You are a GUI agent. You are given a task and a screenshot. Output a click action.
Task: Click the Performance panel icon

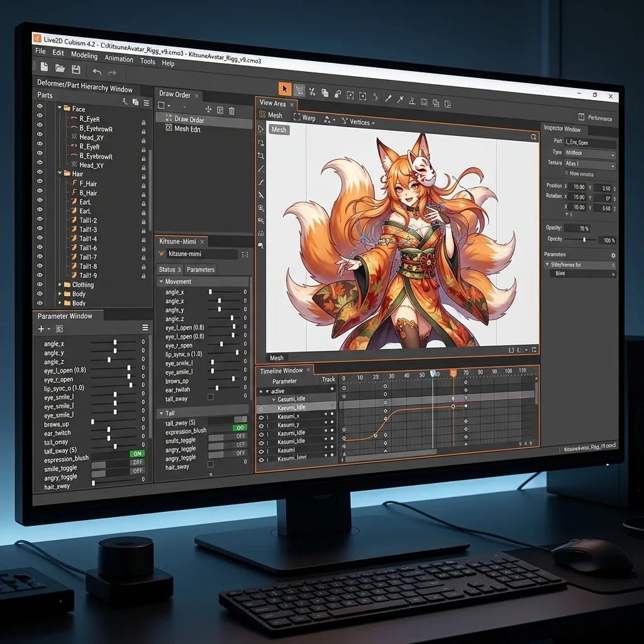(581, 116)
